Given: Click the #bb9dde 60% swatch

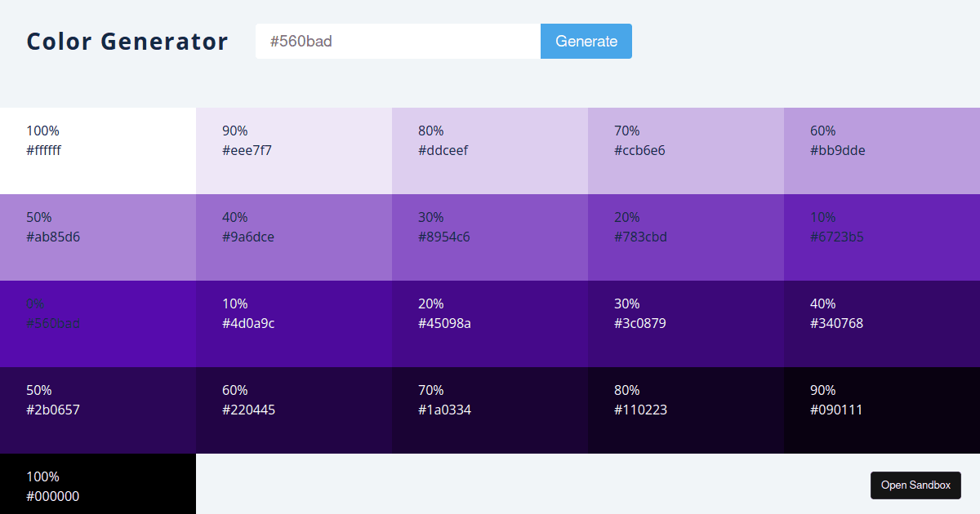Looking at the screenshot, I should tap(882, 150).
